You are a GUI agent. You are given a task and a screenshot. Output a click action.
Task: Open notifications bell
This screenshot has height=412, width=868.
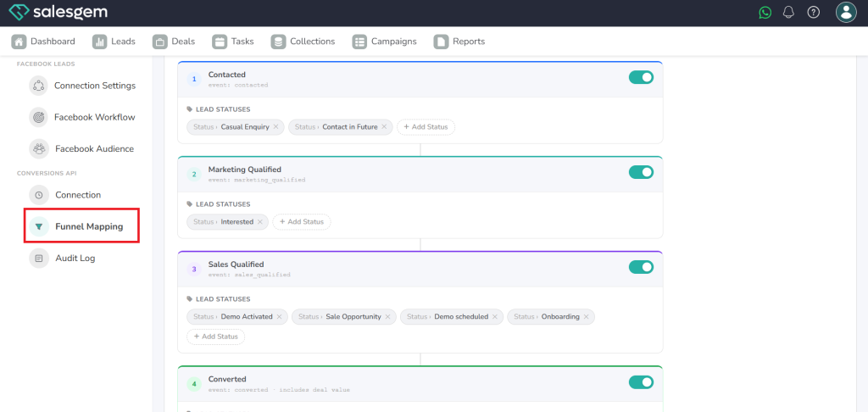tap(789, 12)
